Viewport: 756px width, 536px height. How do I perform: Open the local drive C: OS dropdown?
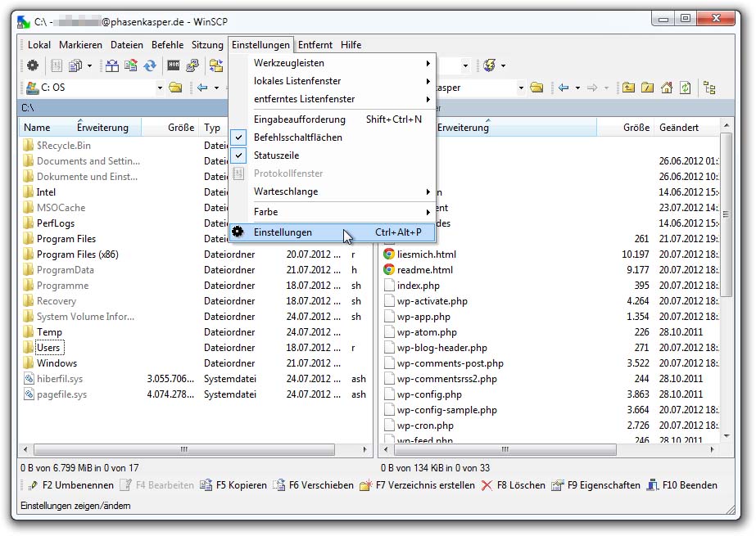point(160,88)
